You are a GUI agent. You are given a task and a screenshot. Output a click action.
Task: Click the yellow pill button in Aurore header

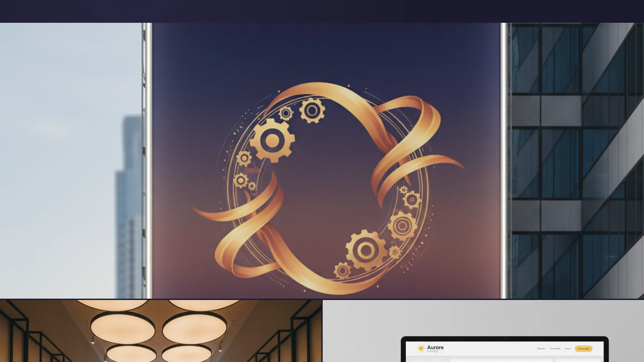(583, 349)
